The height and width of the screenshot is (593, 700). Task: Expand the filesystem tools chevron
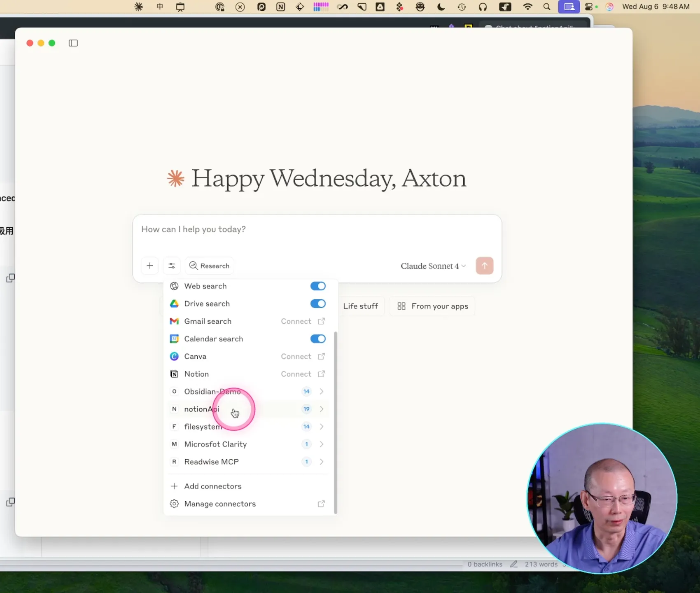[322, 427]
